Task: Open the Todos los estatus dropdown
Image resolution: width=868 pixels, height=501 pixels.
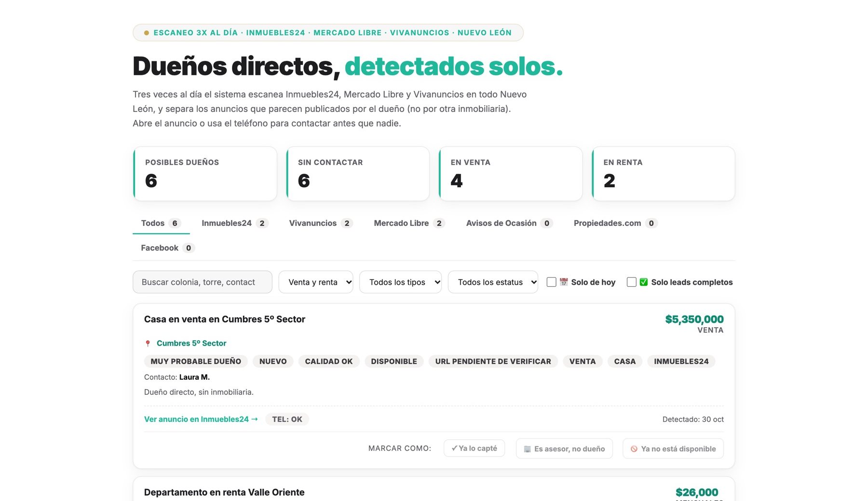Action: 493,282
